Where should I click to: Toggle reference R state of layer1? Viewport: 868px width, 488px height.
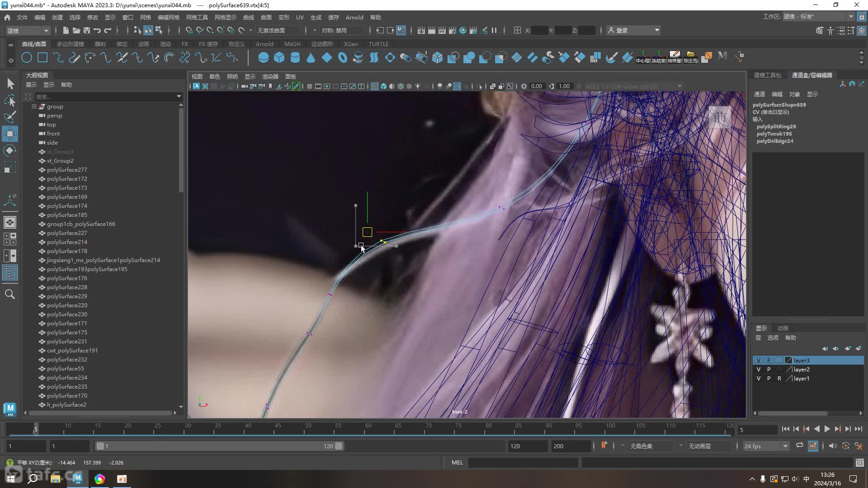[779, 378]
